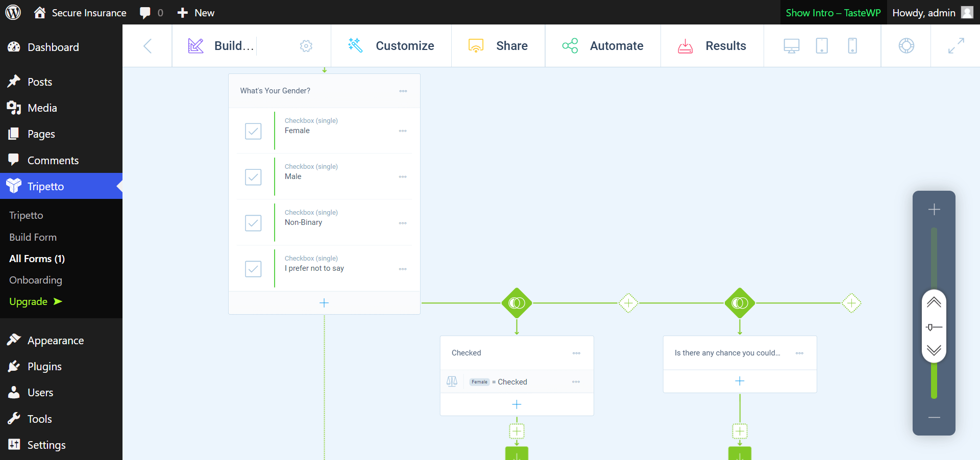Open the Results tab

click(x=712, y=46)
